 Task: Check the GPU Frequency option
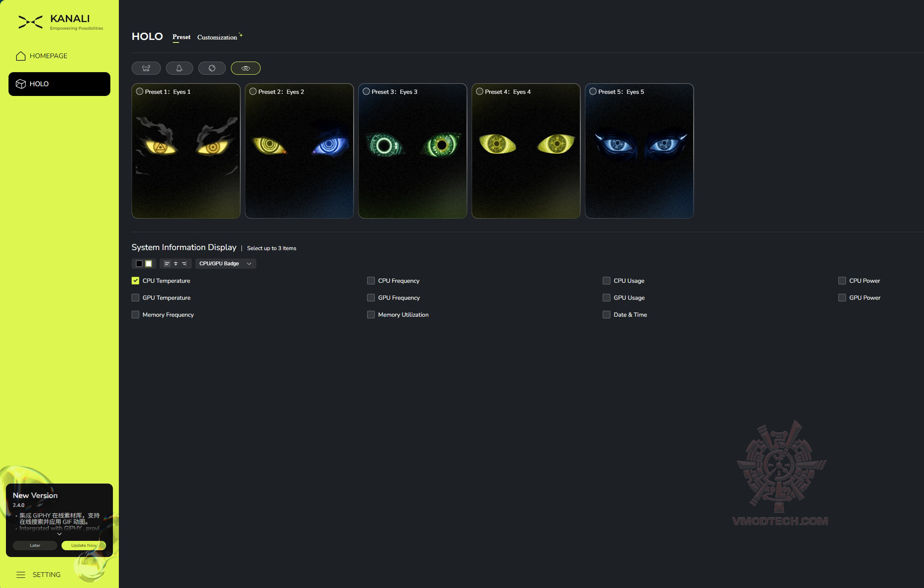[x=371, y=298]
